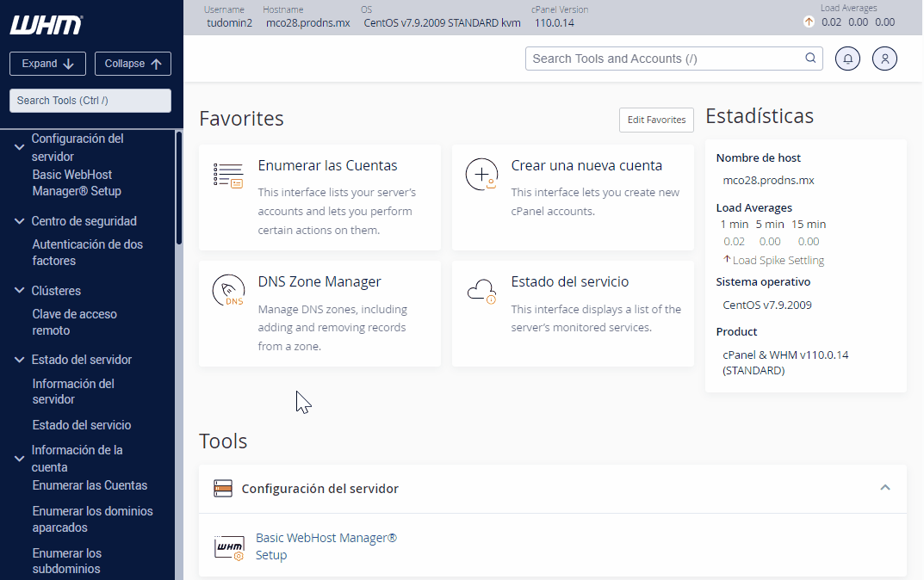Collapse the Configuración del servidor tools panel

[884, 488]
